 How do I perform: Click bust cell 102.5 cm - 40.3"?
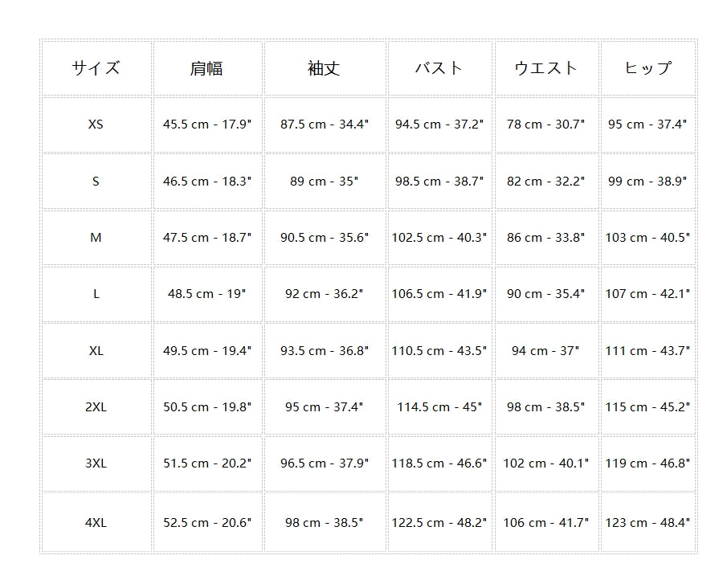coord(439,238)
